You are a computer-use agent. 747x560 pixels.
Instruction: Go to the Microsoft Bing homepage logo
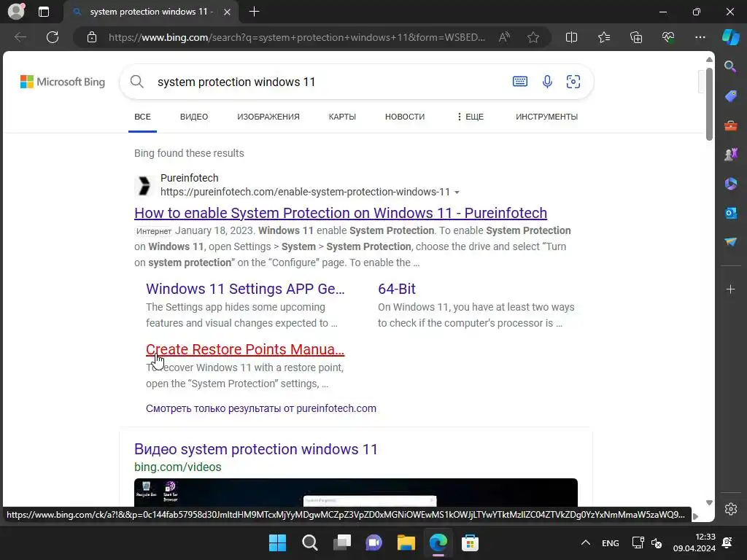63,82
